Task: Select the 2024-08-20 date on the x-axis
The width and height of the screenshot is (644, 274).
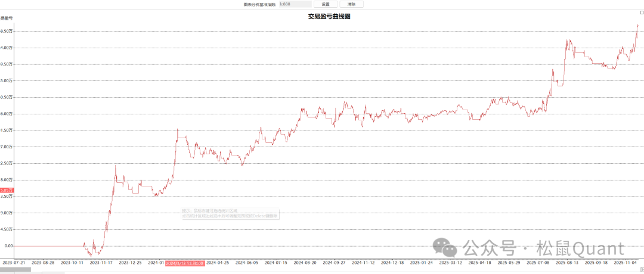Action: pyautogui.click(x=305, y=262)
